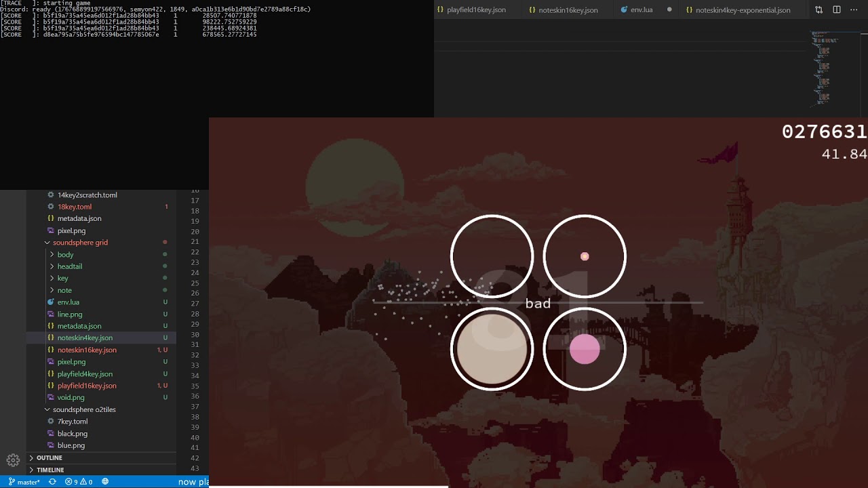This screenshot has width=868, height=488.
Task: Click the image icon next to void.png
Action: click(51, 398)
